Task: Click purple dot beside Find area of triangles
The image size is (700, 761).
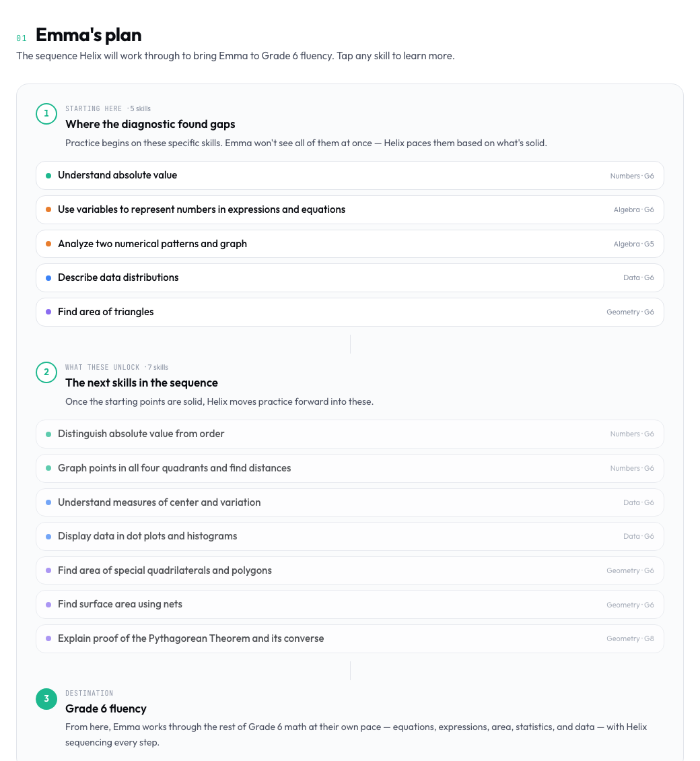Action: coord(48,312)
